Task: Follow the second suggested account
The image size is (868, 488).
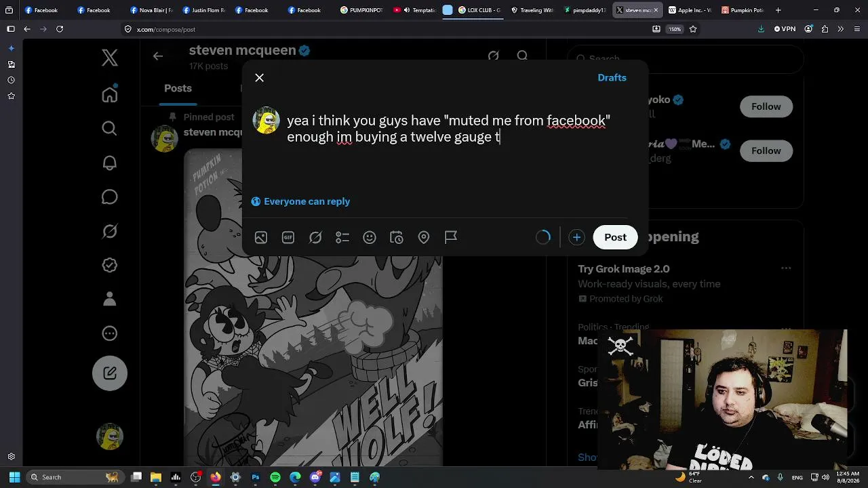Action: 766,150
